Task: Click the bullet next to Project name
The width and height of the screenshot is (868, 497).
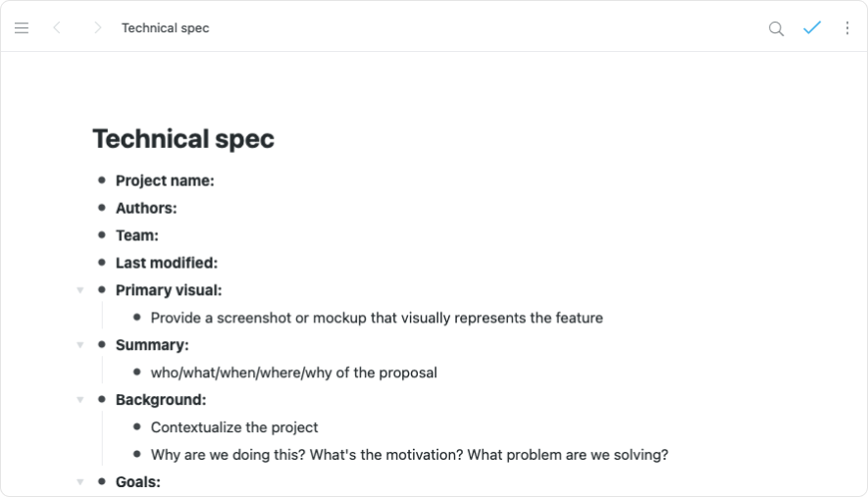Action: click(102, 180)
